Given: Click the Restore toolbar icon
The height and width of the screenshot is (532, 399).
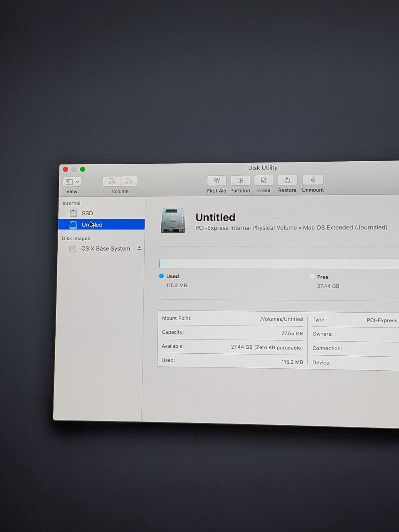Looking at the screenshot, I should pos(287,180).
